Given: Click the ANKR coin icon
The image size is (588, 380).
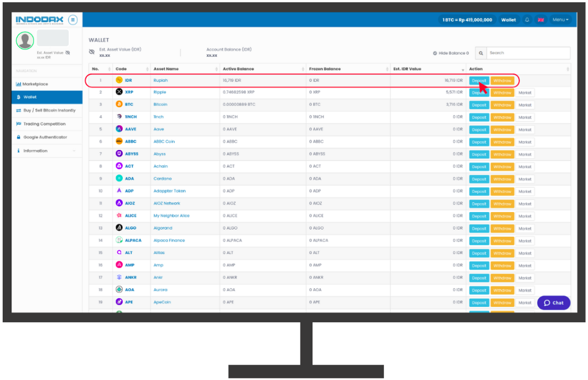Looking at the screenshot, I should [x=119, y=278].
